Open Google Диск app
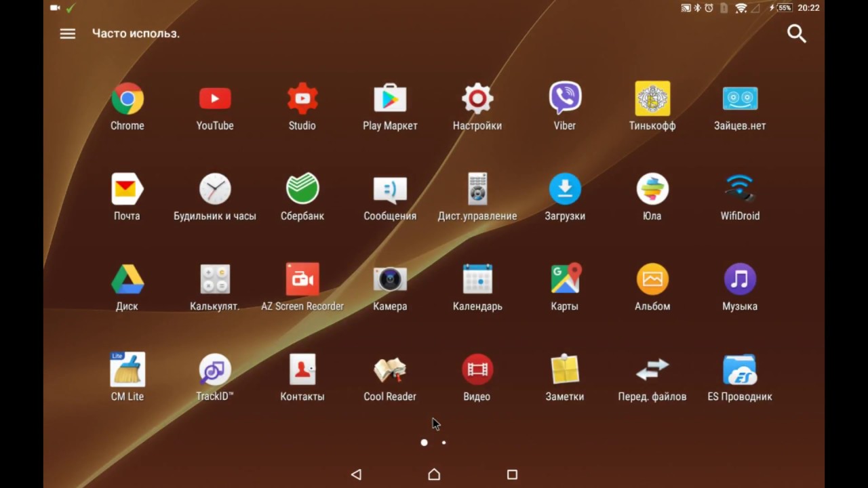The width and height of the screenshot is (868, 488). 127,279
